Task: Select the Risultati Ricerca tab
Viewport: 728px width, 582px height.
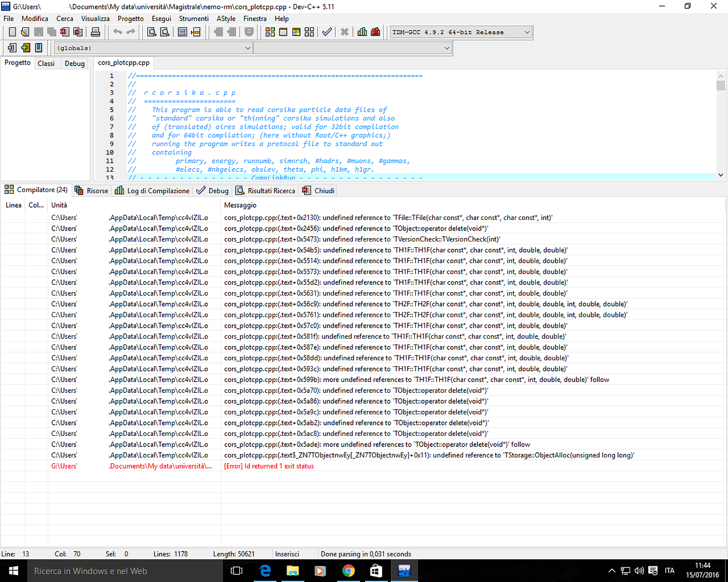Action: [x=266, y=190]
